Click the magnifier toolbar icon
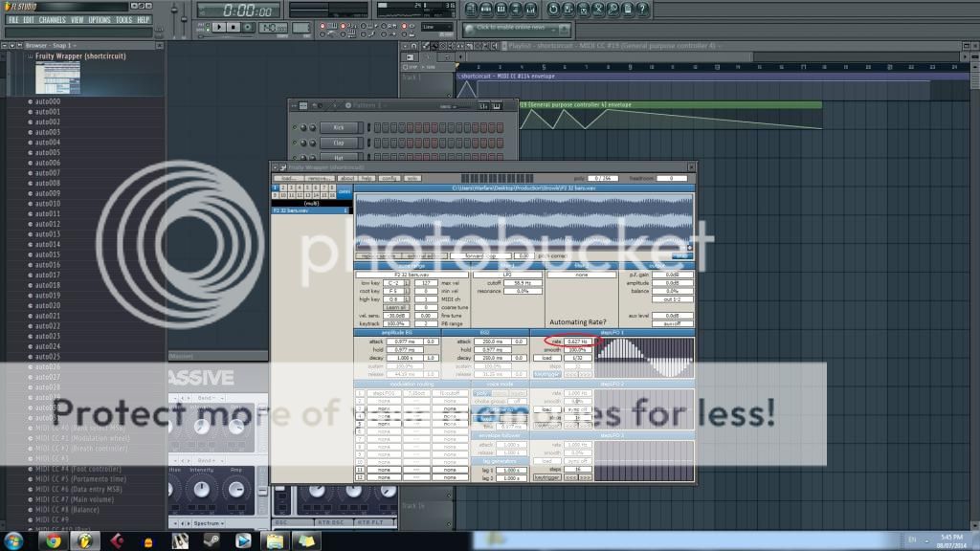This screenshot has width=980, height=551. (613, 9)
